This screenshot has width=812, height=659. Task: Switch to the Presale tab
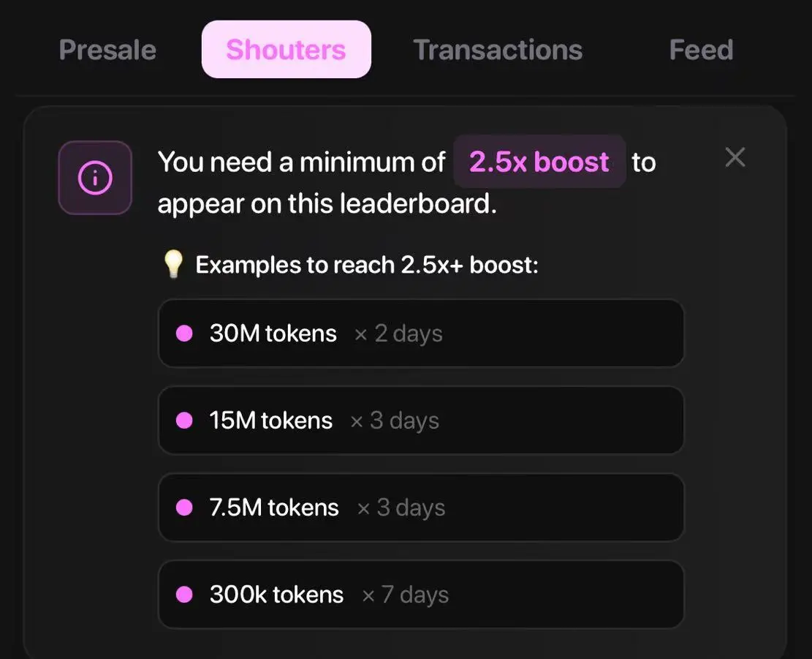107,50
